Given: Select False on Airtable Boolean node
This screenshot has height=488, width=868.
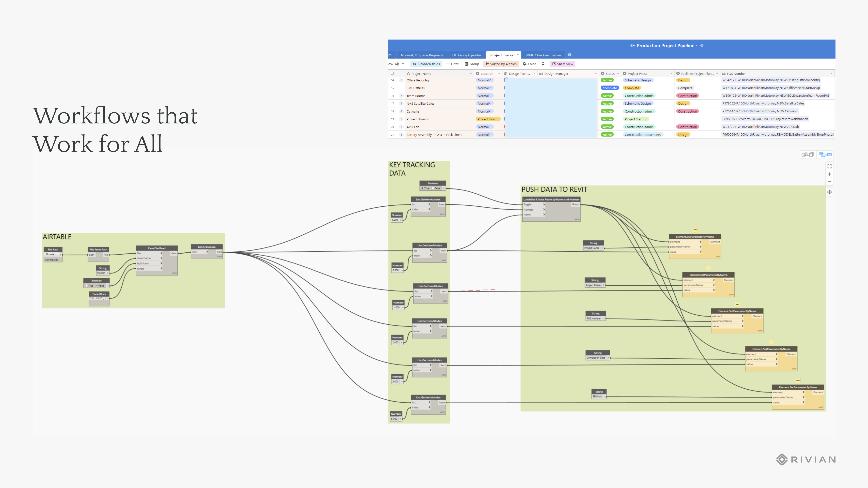Looking at the screenshot, I should [97, 286].
